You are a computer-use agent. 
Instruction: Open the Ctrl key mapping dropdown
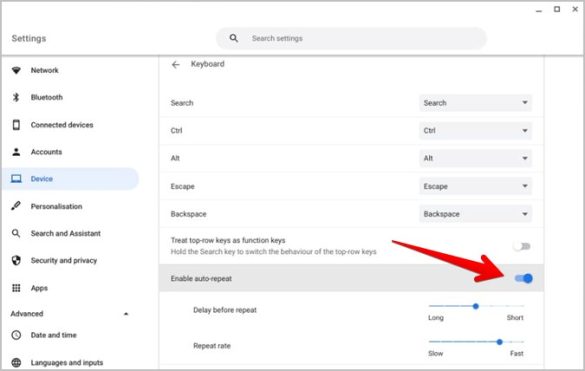pos(475,130)
